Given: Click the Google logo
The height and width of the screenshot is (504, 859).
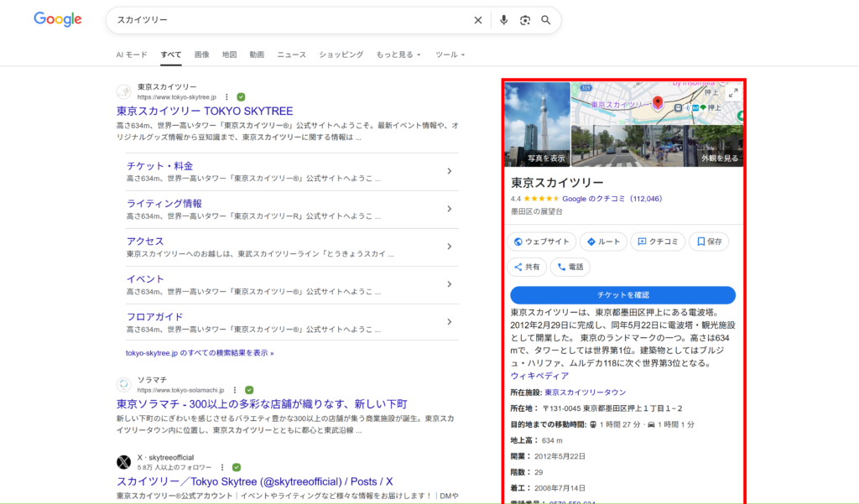Looking at the screenshot, I should tap(58, 20).
